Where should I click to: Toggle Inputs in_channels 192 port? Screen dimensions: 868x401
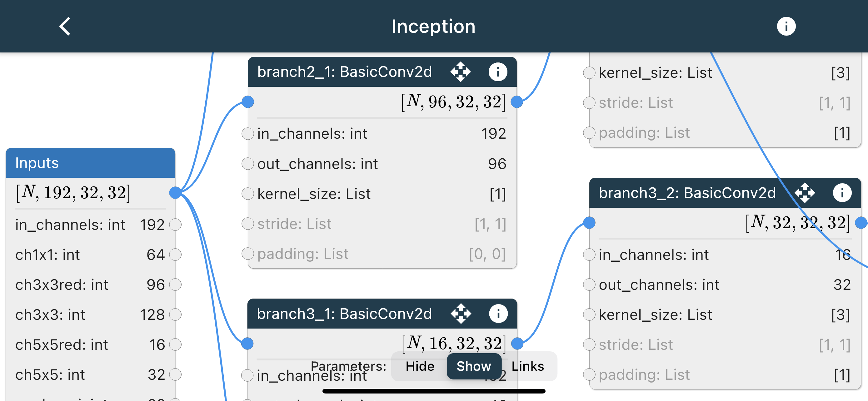pos(175,224)
